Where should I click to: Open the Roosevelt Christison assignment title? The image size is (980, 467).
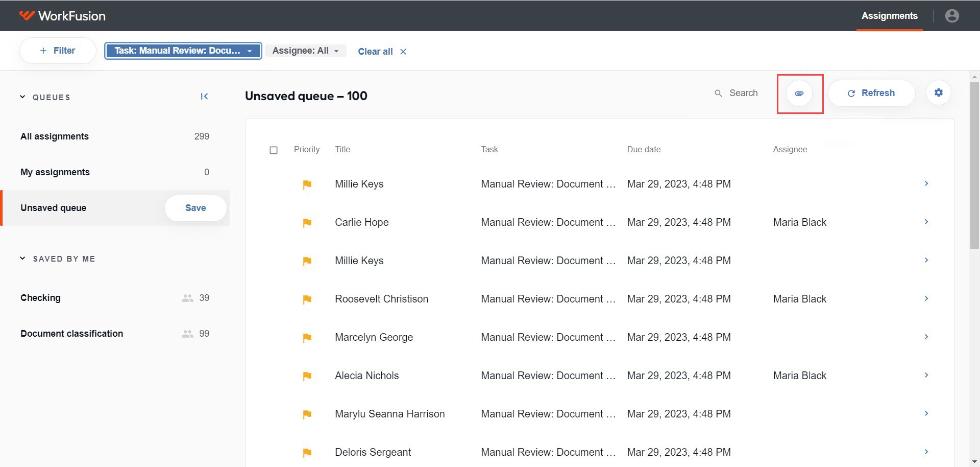click(x=381, y=299)
